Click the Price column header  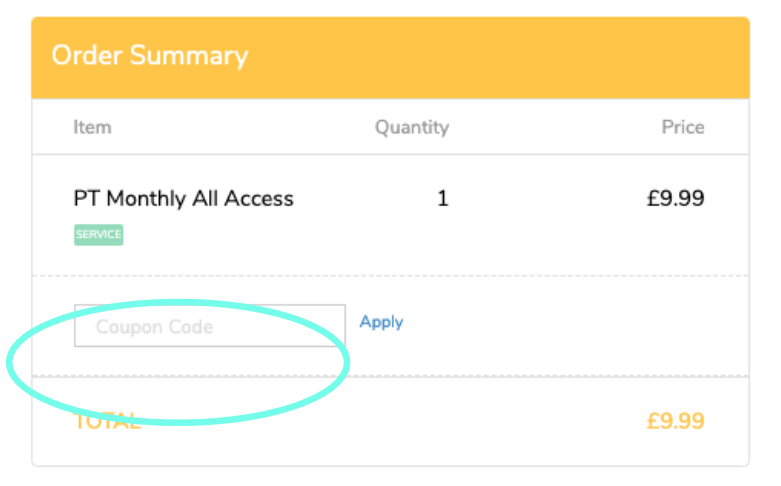(x=682, y=128)
